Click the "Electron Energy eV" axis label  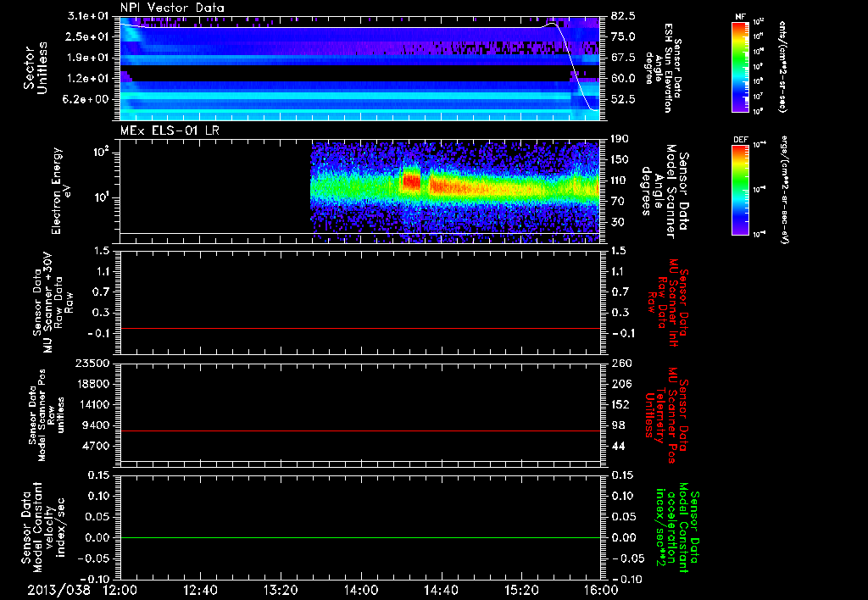[x=61, y=191]
